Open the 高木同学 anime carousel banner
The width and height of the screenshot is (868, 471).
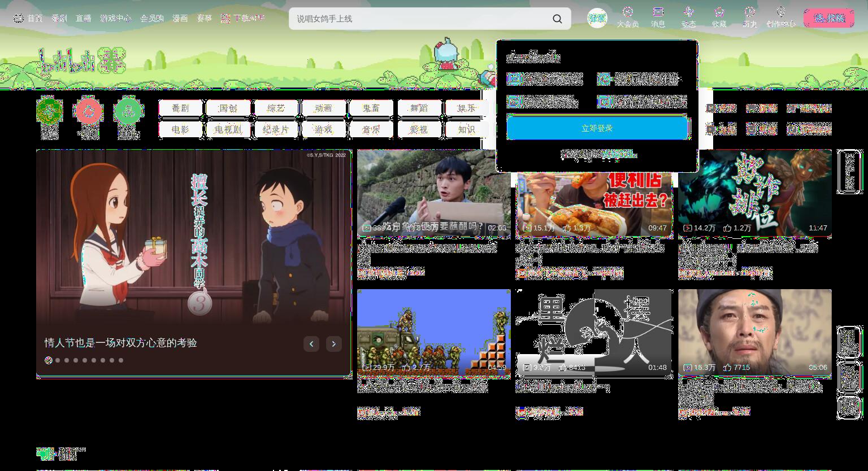tap(193, 263)
